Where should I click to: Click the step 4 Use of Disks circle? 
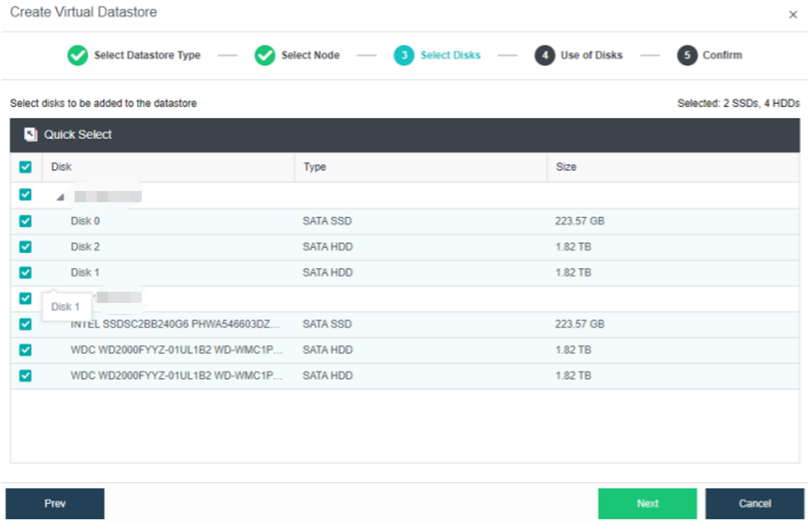tap(545, 55)
